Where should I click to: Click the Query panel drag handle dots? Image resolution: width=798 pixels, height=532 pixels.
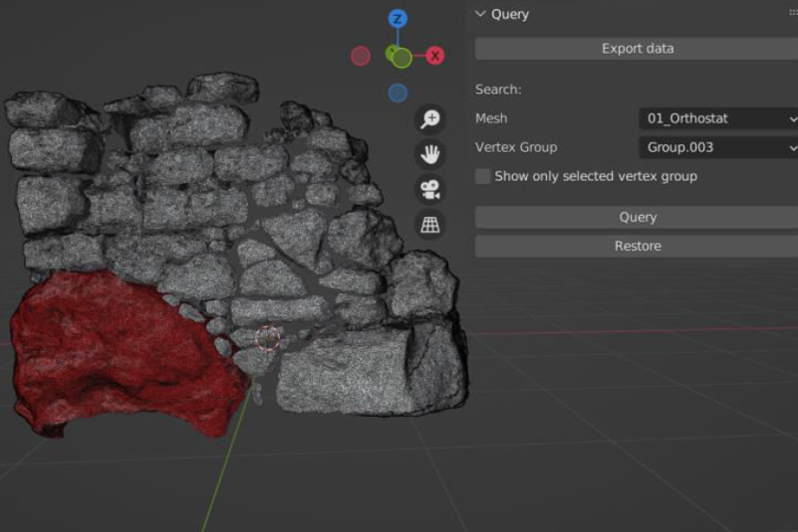(x=792, y=13)
